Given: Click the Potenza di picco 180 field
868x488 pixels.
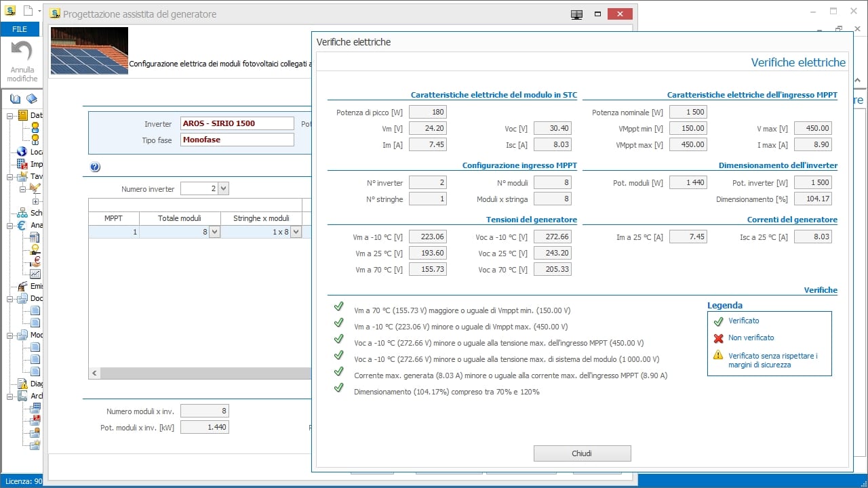Looking at the screenshot, I should pyautogui.click(x=428, y=112).
